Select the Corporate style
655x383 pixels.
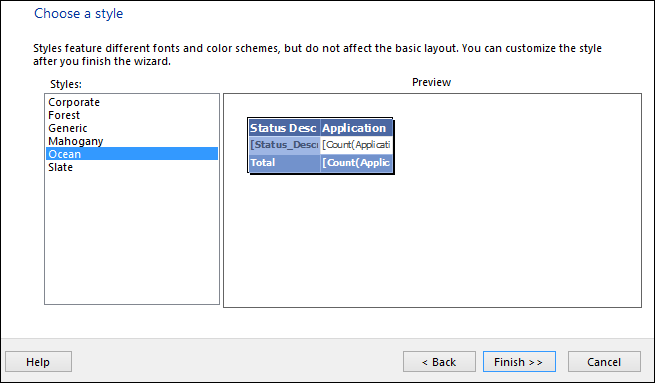pyautogui.click(x=74, y=102)
